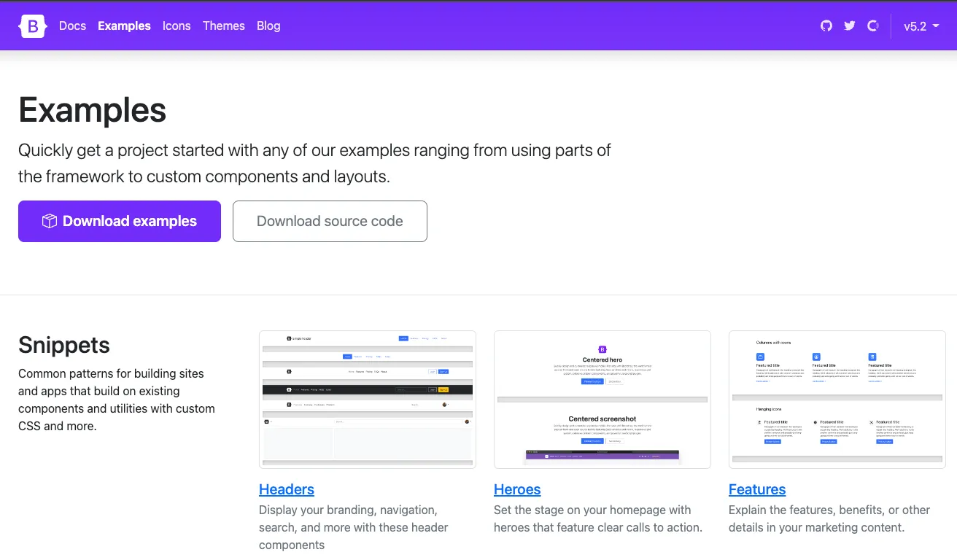Click the Features preview thumbnail

coord(837,399)
